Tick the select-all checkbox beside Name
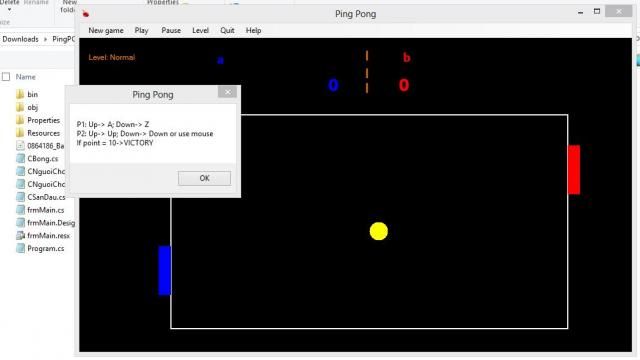 pos(6,77)
